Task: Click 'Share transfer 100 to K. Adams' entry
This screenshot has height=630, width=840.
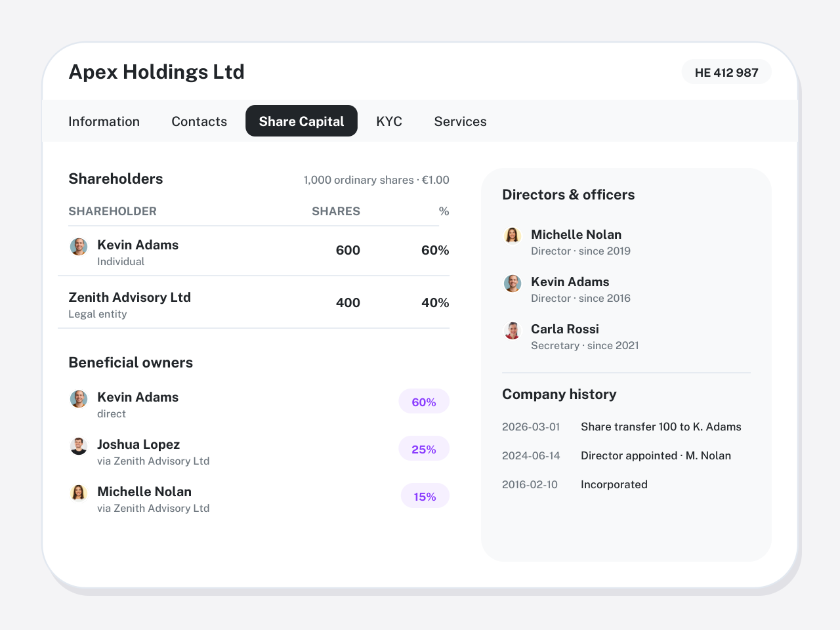Action: (661, 427)
